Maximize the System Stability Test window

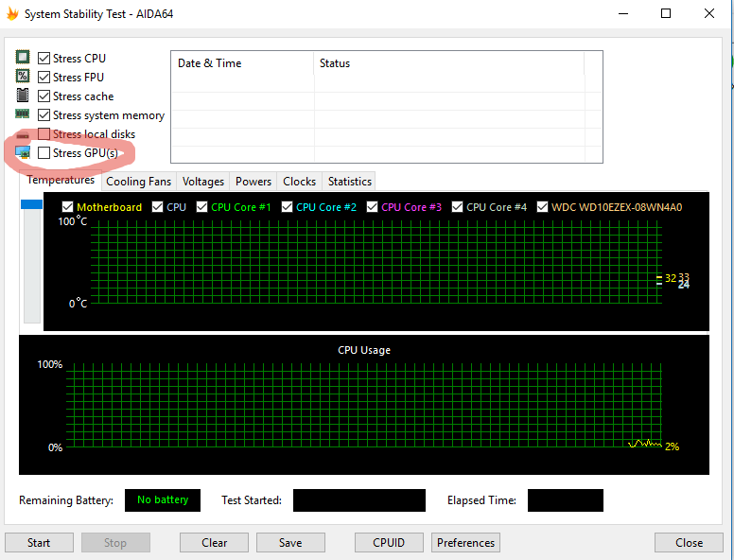pos(666,13)
